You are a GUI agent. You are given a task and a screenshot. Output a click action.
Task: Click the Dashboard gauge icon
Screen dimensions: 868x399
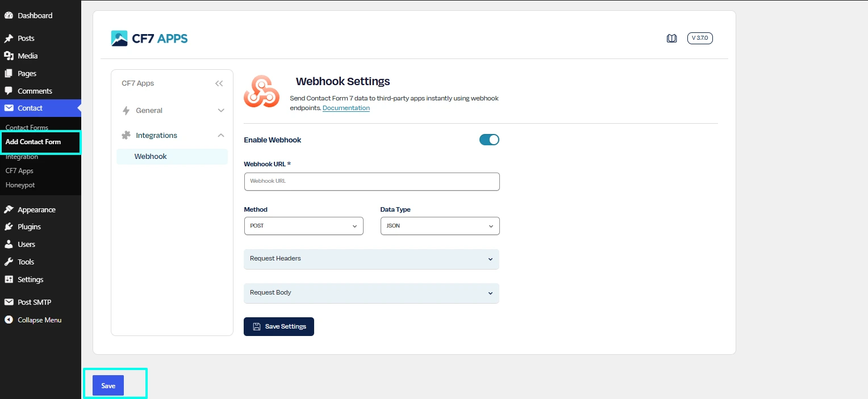pyautogui.click(x=9, y=15)
